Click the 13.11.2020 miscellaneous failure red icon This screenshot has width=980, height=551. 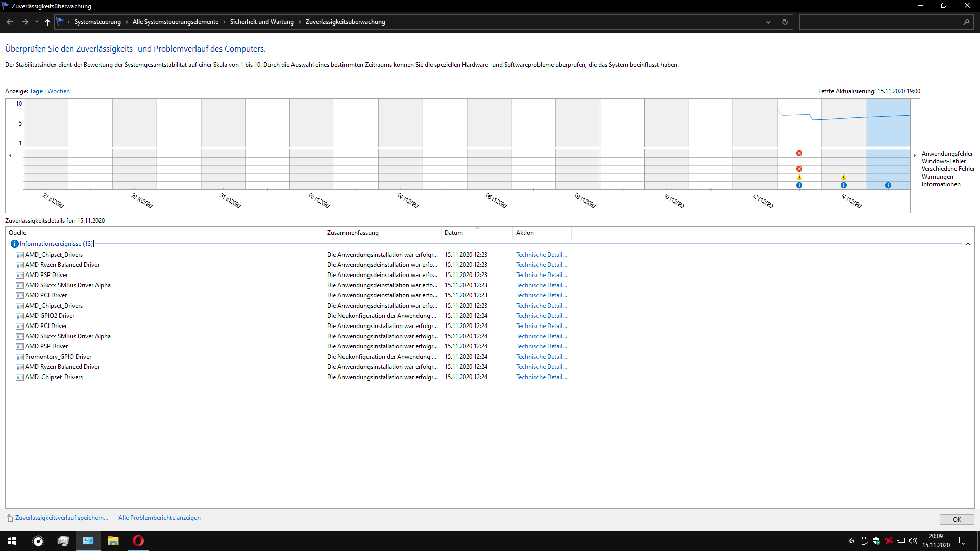pyautogui.click(x=799, y=169)
